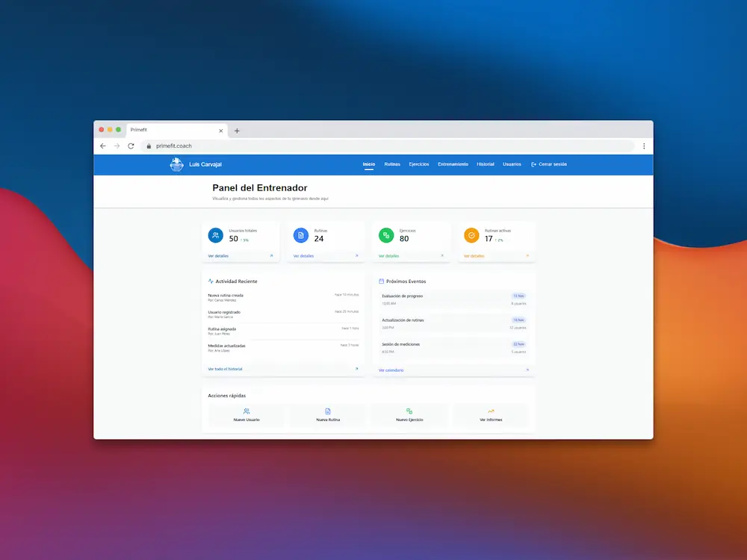The width and height of the screenshot is (747, 560).
Task: Open the Actualización de rutinas event
Action: pos(454,324)
